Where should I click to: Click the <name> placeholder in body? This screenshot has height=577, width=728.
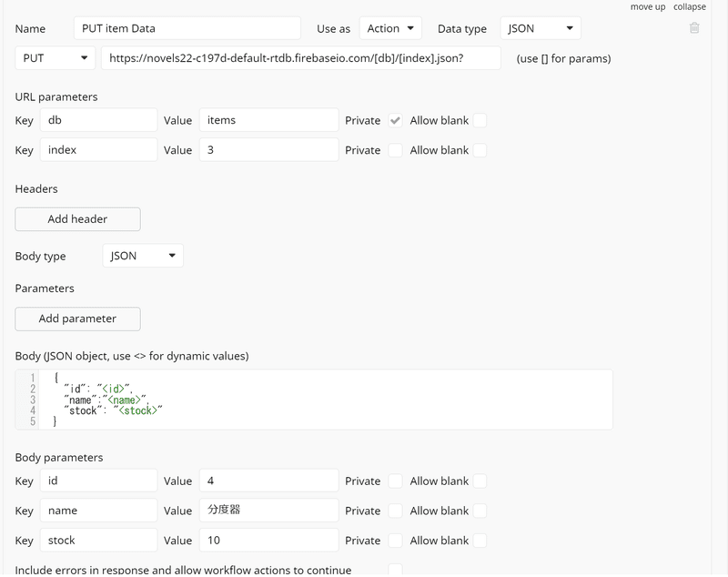click(x=124, y=400)
